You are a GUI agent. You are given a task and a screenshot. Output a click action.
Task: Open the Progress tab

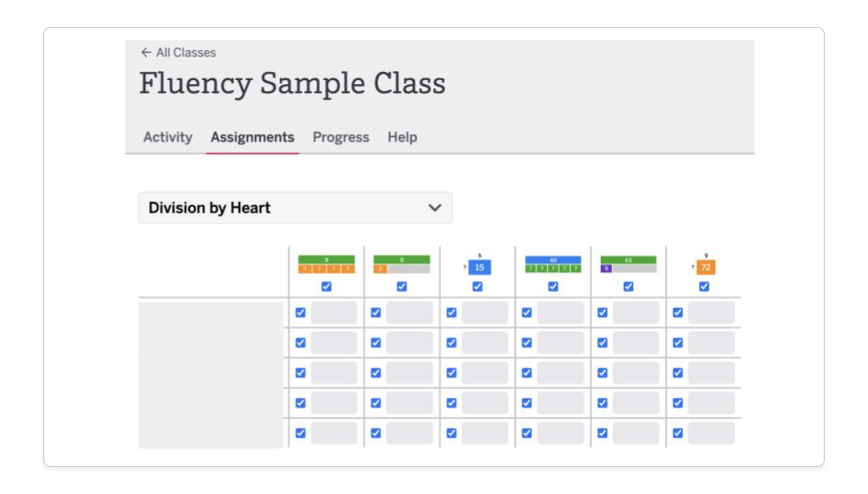tap(341, 137)
